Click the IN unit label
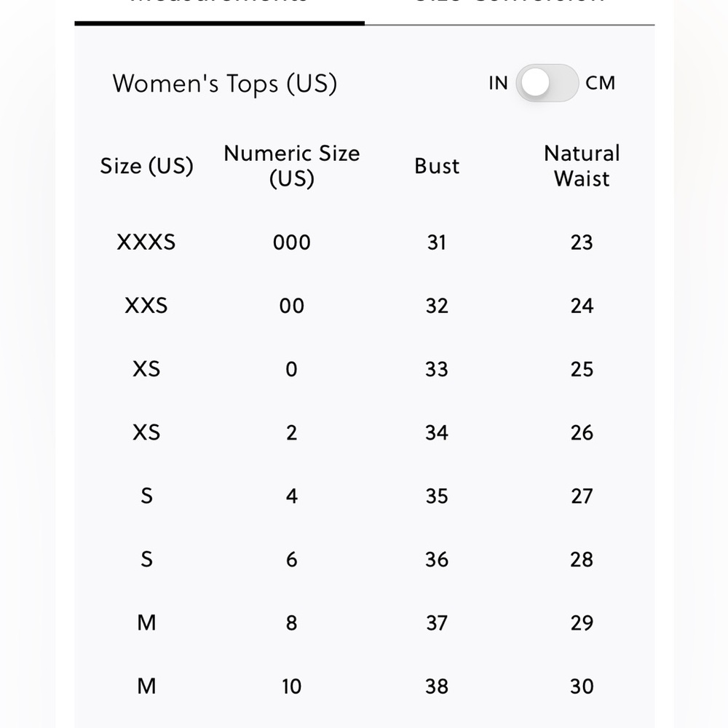 pyautogui.click(x=498, y=83)
